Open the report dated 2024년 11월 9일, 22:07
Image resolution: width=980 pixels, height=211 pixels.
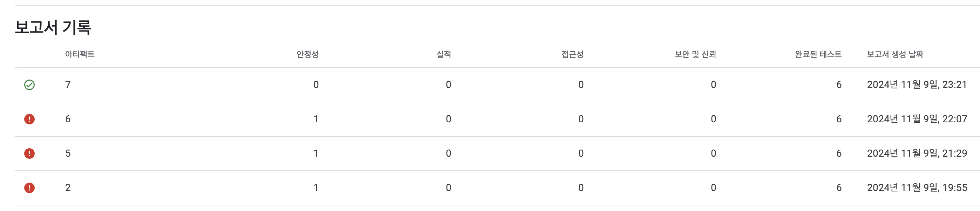917,119
